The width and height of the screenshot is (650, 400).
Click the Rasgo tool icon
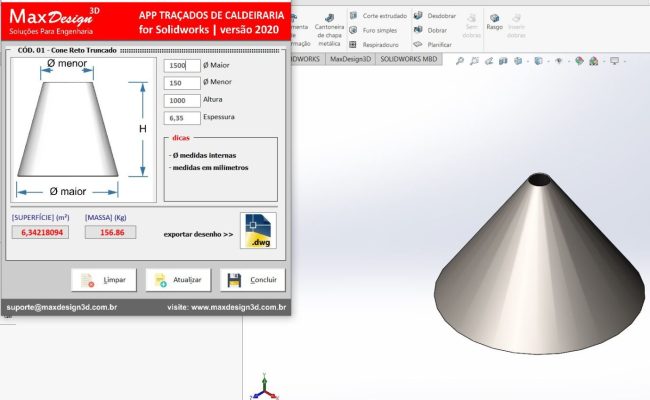coord(494,20)
